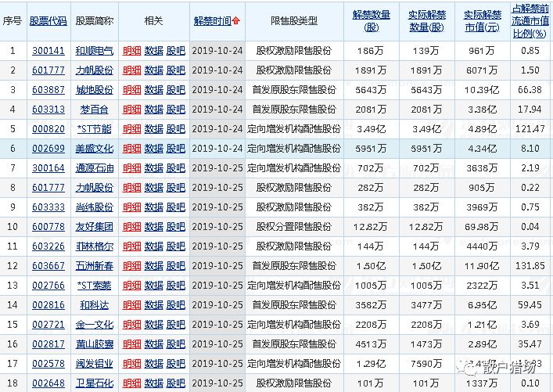
Task: Open 股吧 for 和顺电气 row
Action: (x=176, y=51)
